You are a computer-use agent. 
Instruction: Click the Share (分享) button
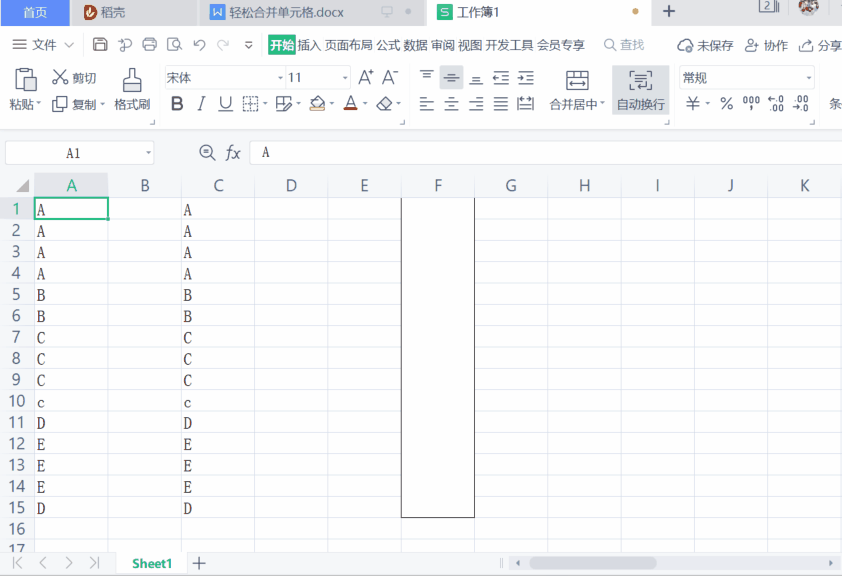[x=821, y=45]
